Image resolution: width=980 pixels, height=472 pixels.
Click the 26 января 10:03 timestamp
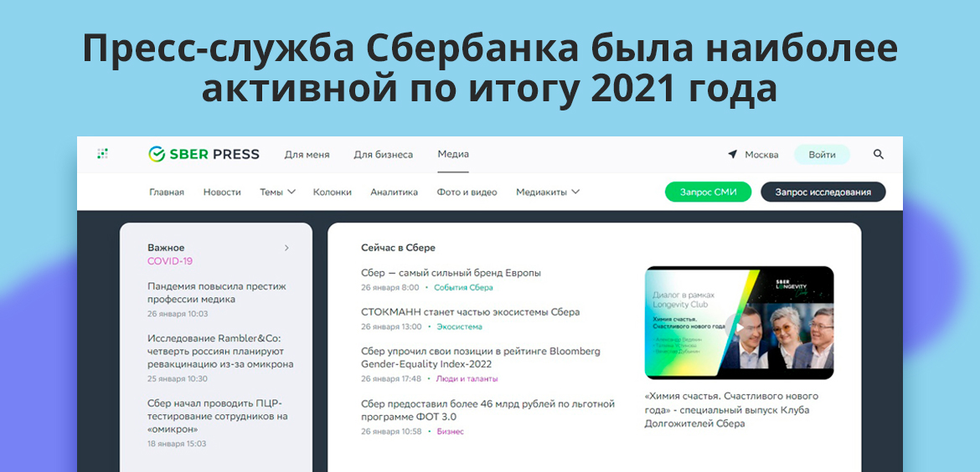[x=178, y=314]
